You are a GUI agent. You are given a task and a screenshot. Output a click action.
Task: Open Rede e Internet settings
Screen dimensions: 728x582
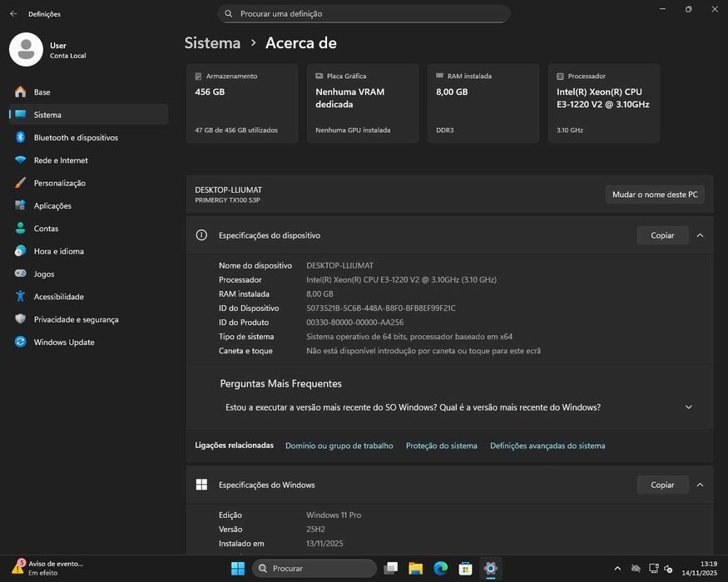(x=89, y=160)
